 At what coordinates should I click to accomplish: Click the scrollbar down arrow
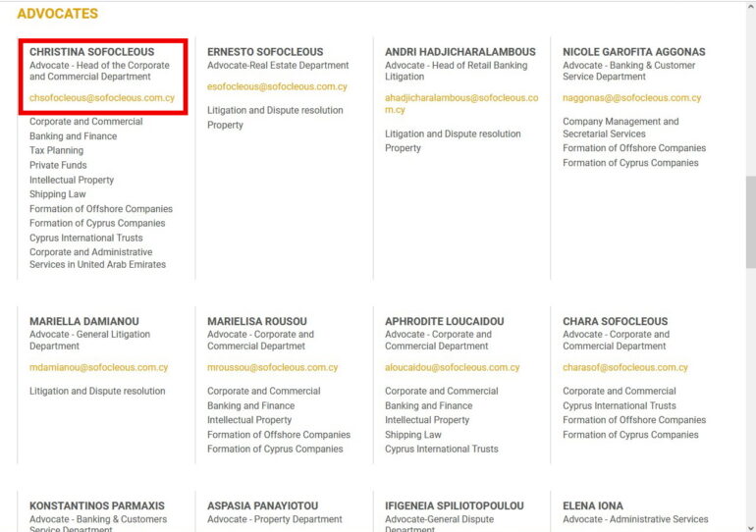[751, 528]
